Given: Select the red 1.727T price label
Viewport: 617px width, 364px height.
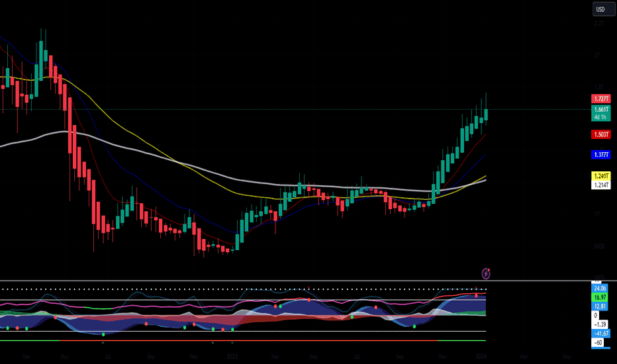Looking at the screenshot, I should (601, 99).
